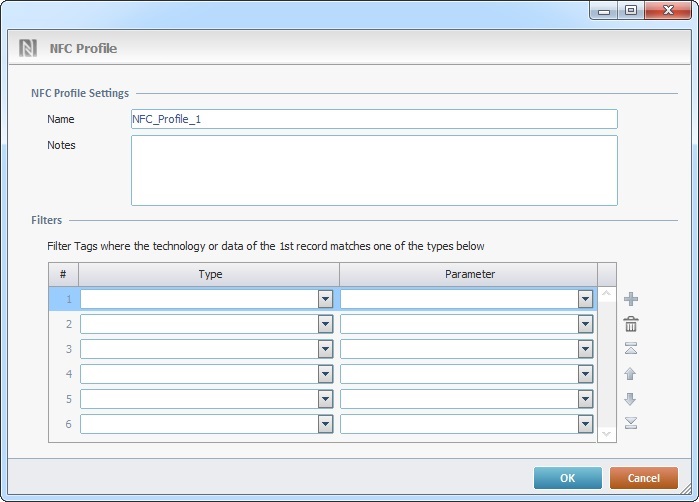699x502 pixels.
Task: Expand the Parameter dropdown in row 2
Action: 585,324
